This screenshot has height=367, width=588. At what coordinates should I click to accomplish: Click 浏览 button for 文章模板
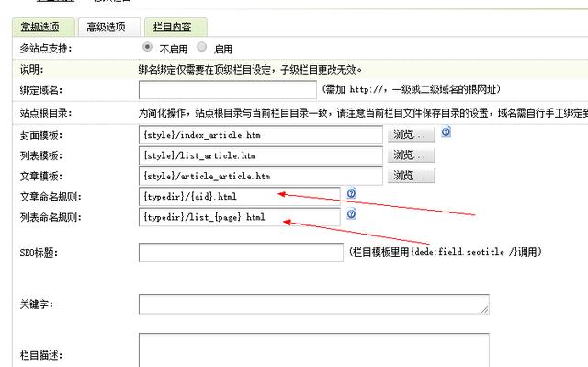(412, 176)
